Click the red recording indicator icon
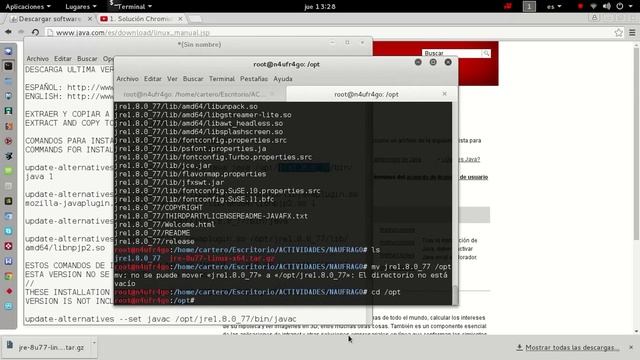This screenshot has height=360, width=640. coord(580,7)
